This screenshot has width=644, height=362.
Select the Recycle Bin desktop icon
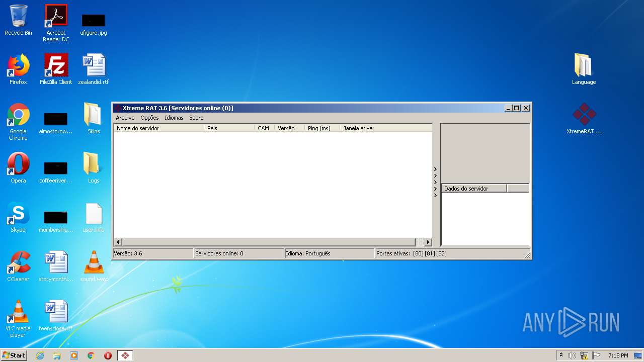click(x=18, y=20)
